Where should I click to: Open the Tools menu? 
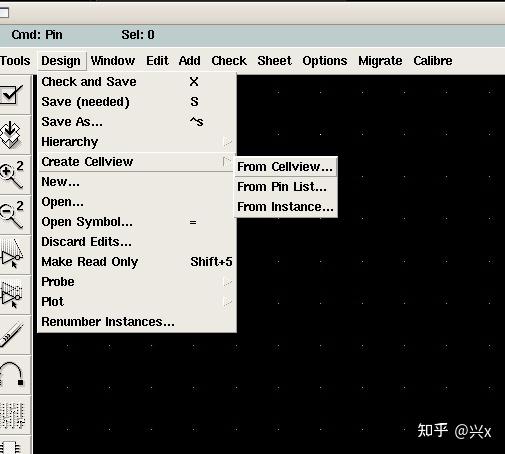(15, 61)
